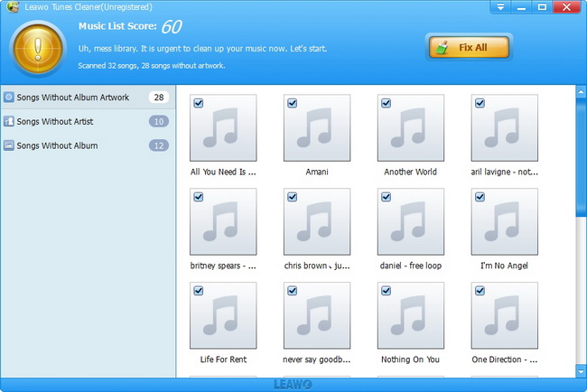Minimize the Leawo Tunes Cleaner window
Image resolution: width=587 pixels, height=392 pixels.
(x=521, y=6)
